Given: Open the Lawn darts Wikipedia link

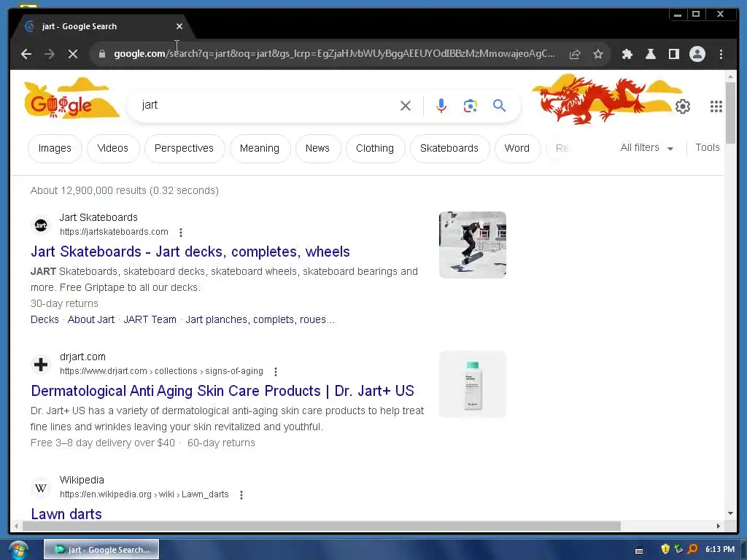Looking at the screenshot, I should pos(66,514).
